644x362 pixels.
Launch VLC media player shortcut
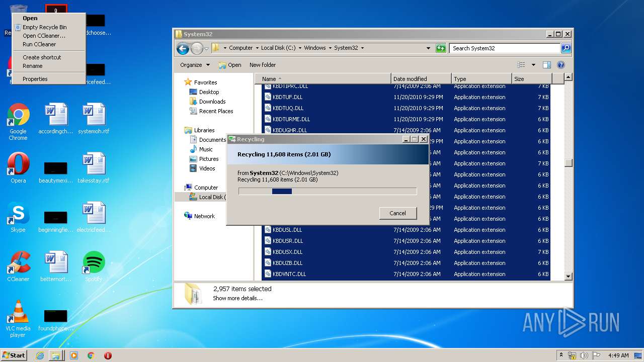pos(18,319)
